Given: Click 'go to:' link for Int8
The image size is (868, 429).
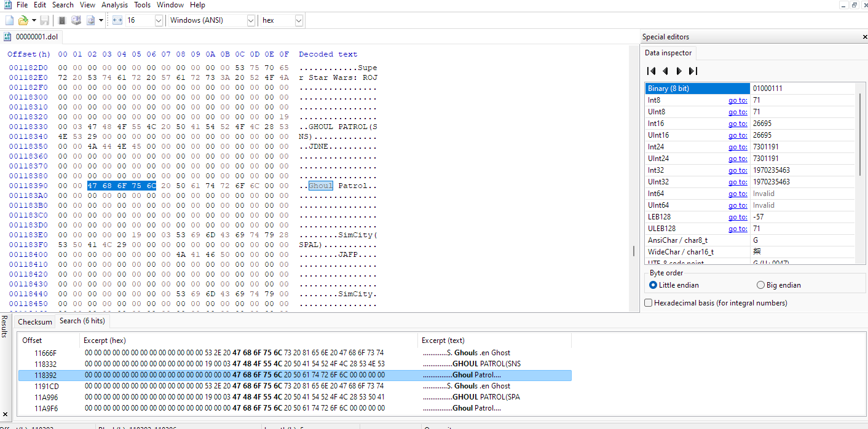Looking at the screenshot, I should click(x=738, y=100).
